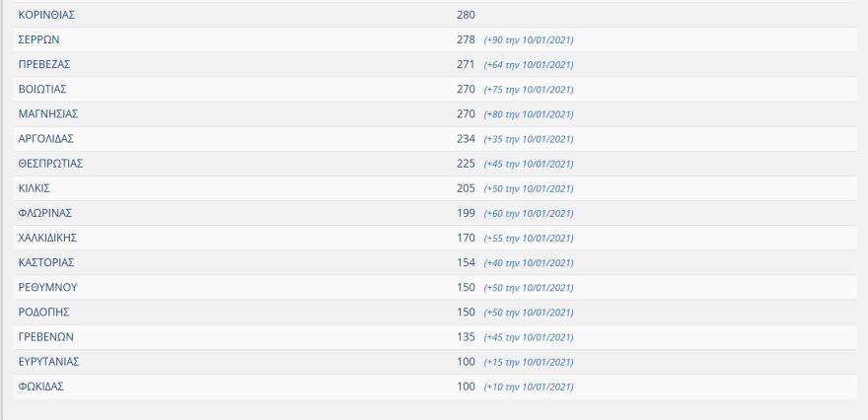Viewport: 868px width, 420px height.
Task: Click the value 234 for ΑΡΓΟΛΙΔΑΣ
Action: click(467, 138)
